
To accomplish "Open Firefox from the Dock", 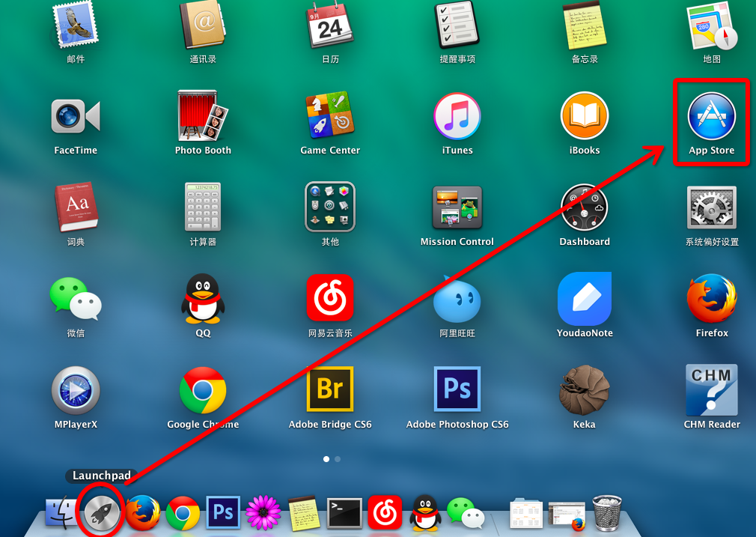I will (x=143, y=513).
